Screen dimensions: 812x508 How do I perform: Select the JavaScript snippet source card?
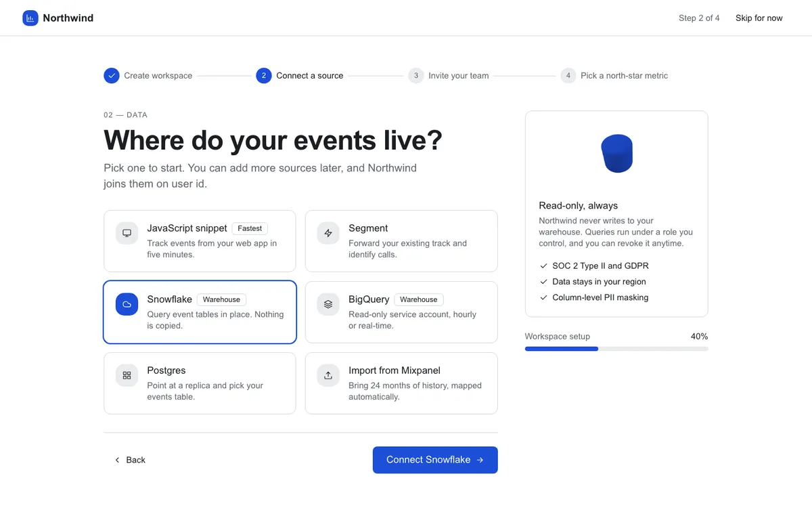(x=200, y=240)
